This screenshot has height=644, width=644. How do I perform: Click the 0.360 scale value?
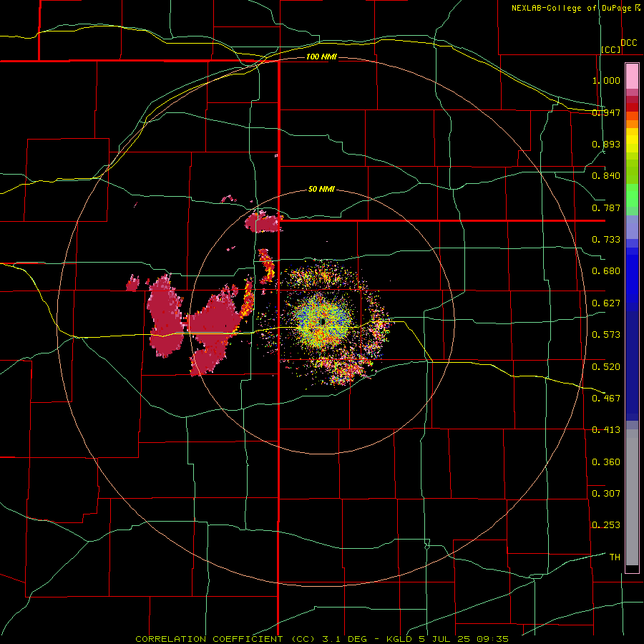(606, 462)
